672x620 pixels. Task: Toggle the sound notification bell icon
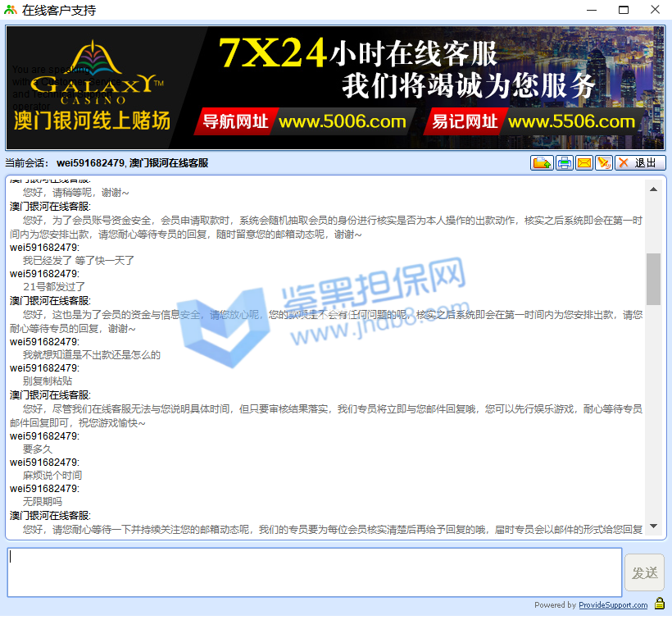[x=604, y=163]
